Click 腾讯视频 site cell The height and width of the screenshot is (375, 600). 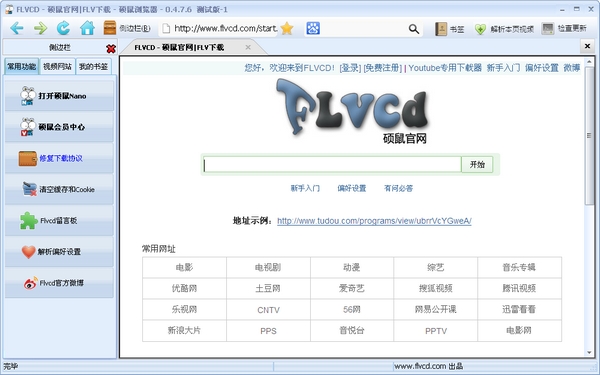(x=519, y=288)
